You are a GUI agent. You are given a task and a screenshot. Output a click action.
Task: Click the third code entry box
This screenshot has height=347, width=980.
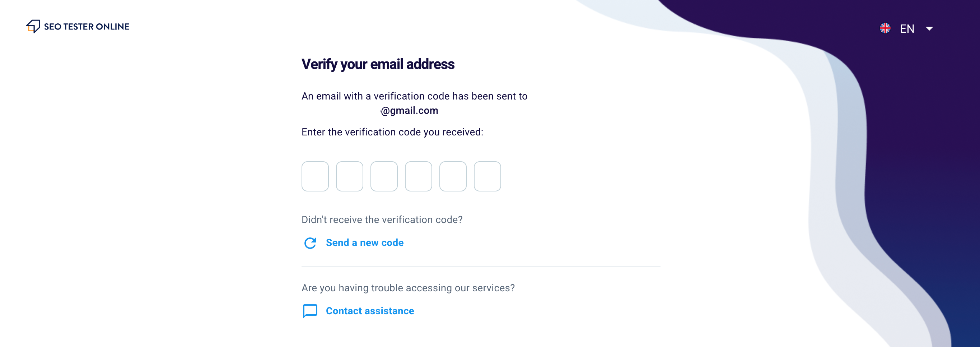pyautogui.click(x=384, y=176)
